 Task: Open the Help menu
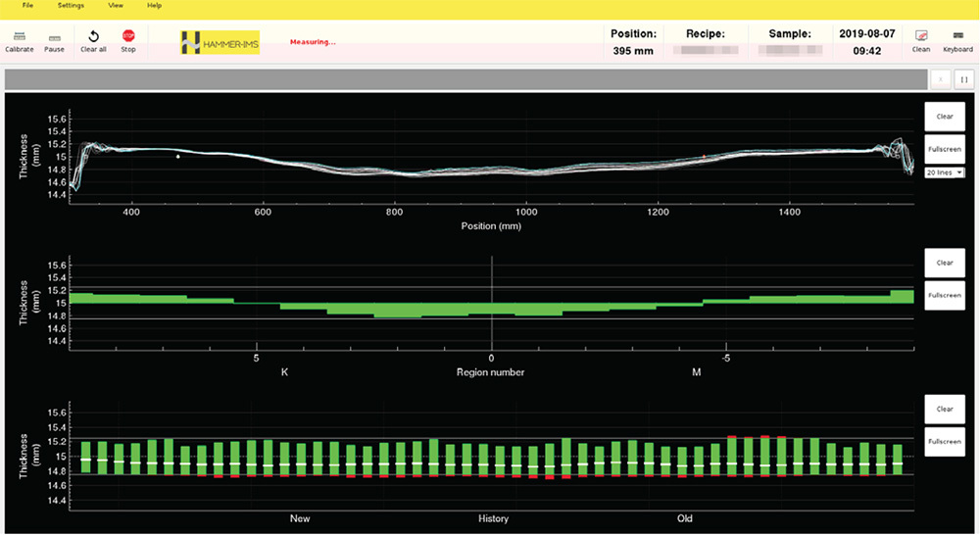click(x=155, y=6)
